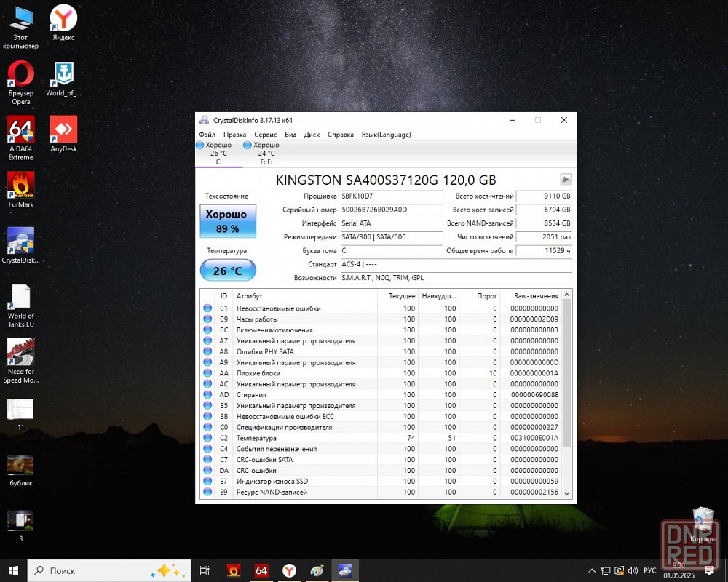Open Браузер Opera desktop shortcut
The width and height of the screenshot is (728, 582).
click(x=21, y=83)
